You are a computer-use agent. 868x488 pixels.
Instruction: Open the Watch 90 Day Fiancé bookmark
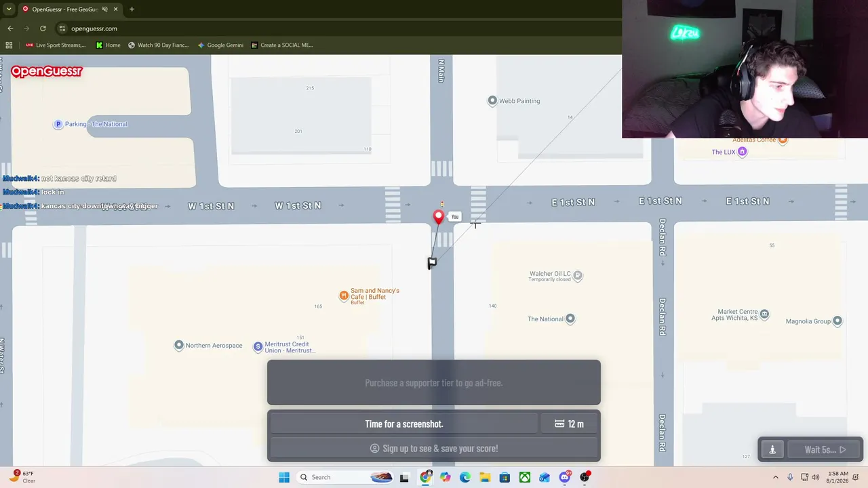159,45
